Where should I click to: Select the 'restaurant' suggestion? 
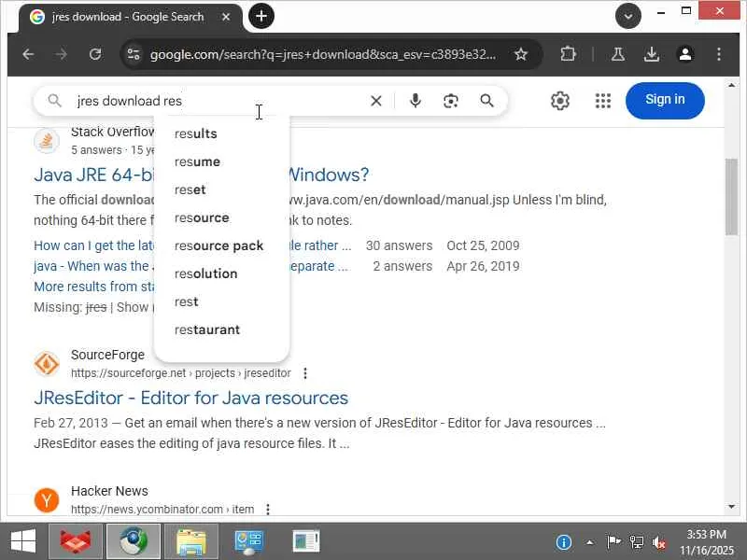tap(222, 330)
